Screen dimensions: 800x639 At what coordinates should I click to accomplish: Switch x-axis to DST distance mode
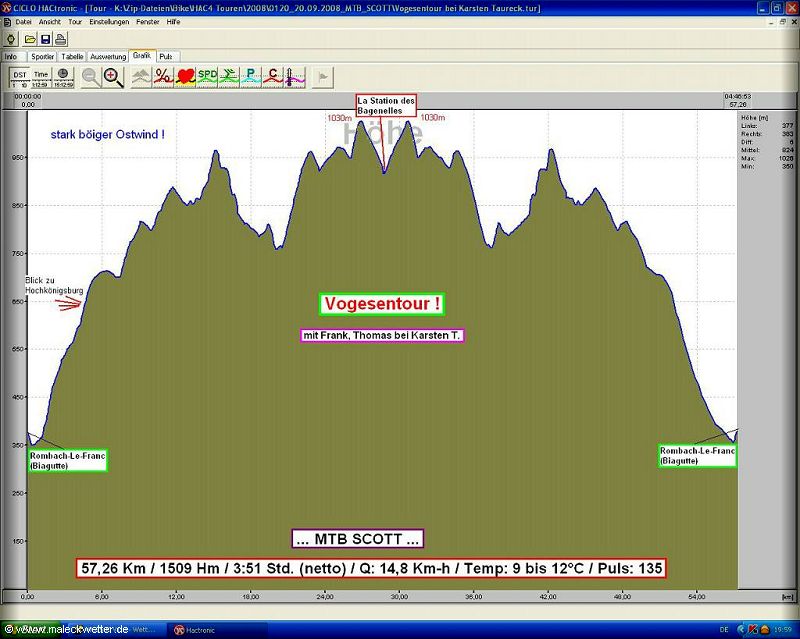click(19, 76)
